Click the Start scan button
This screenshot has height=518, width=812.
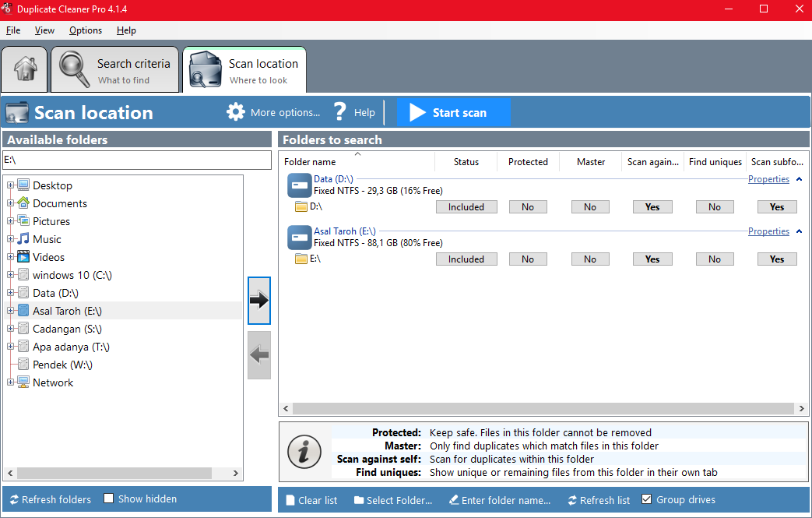tap(454, 112)
